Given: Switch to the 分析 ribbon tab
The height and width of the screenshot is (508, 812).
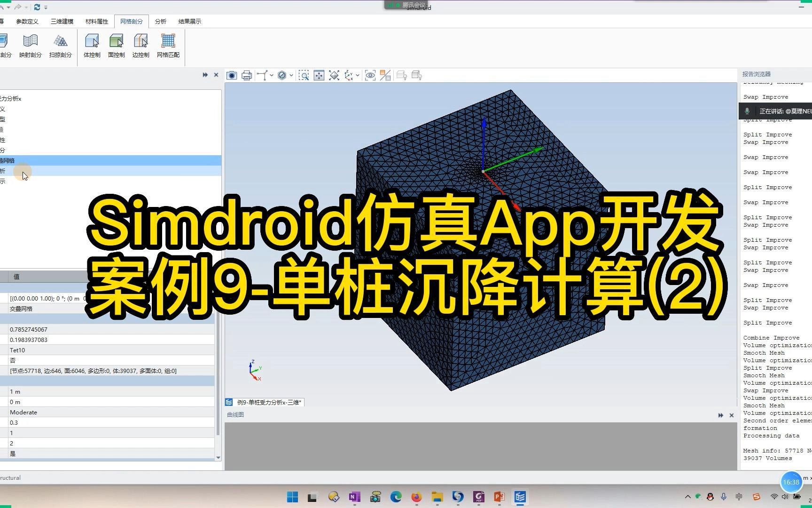Looking at the screenshot, I should [160, 21].
